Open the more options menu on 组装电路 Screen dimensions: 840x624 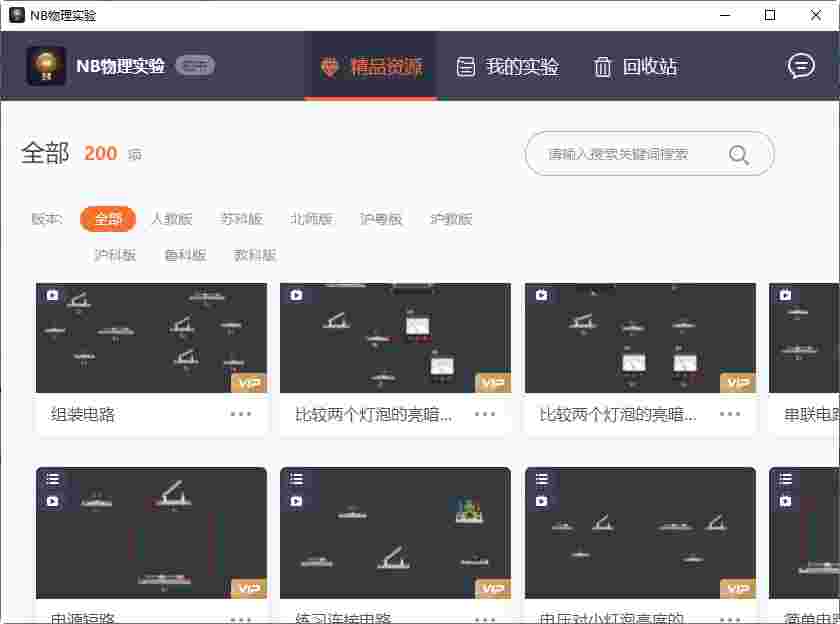pos(240,412)
